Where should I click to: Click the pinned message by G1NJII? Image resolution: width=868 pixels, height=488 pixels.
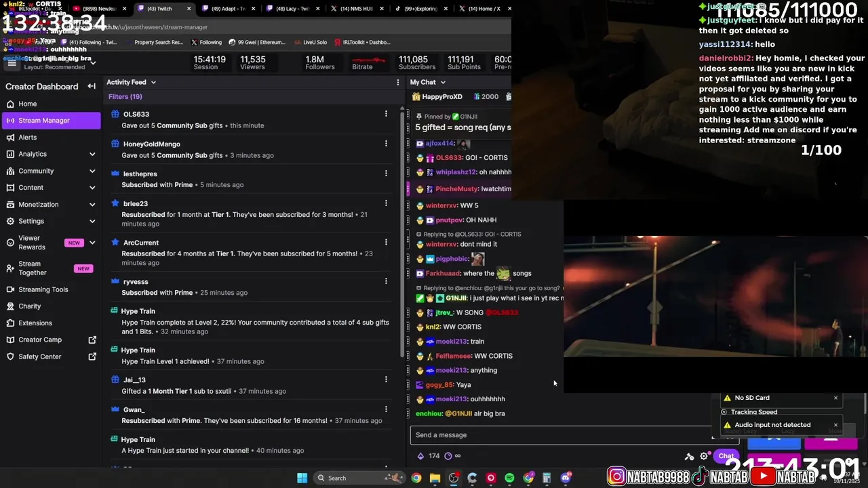point(461,122)
